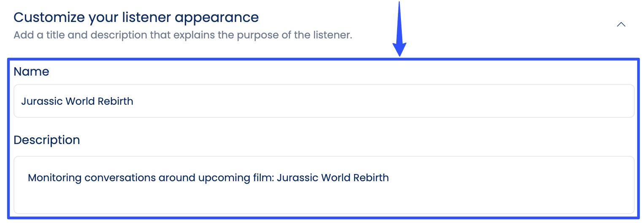Click the subtitle about adding title and description

(x=182, y=35)
